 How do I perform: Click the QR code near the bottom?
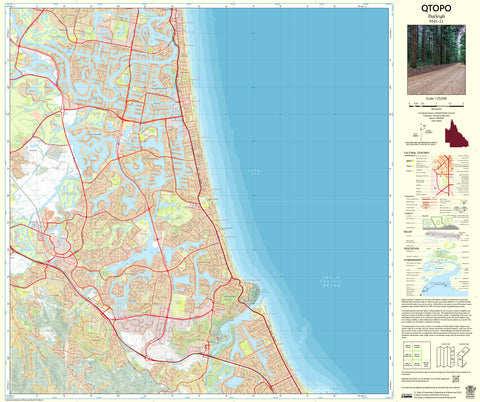tap(456, 379)
